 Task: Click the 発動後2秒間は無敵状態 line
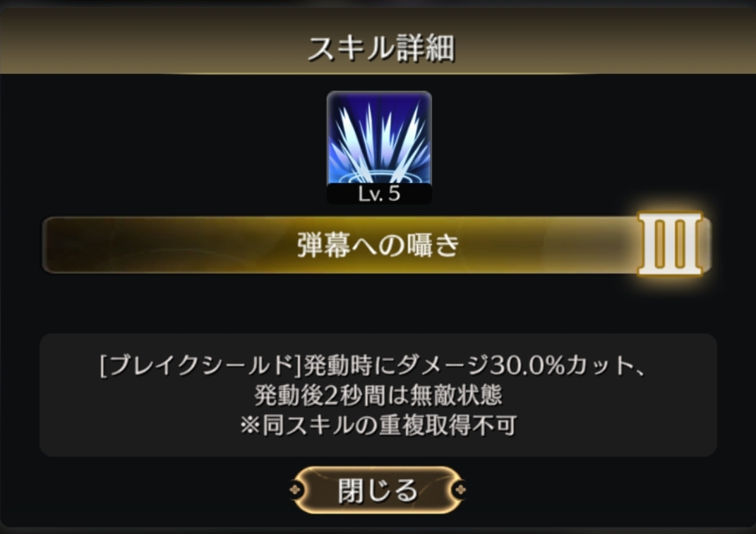click(378, 395)
